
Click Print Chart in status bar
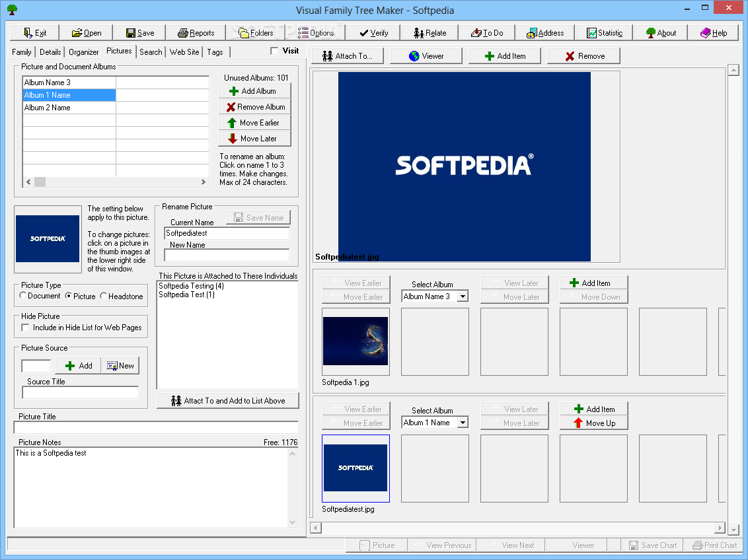coord(714,545)
